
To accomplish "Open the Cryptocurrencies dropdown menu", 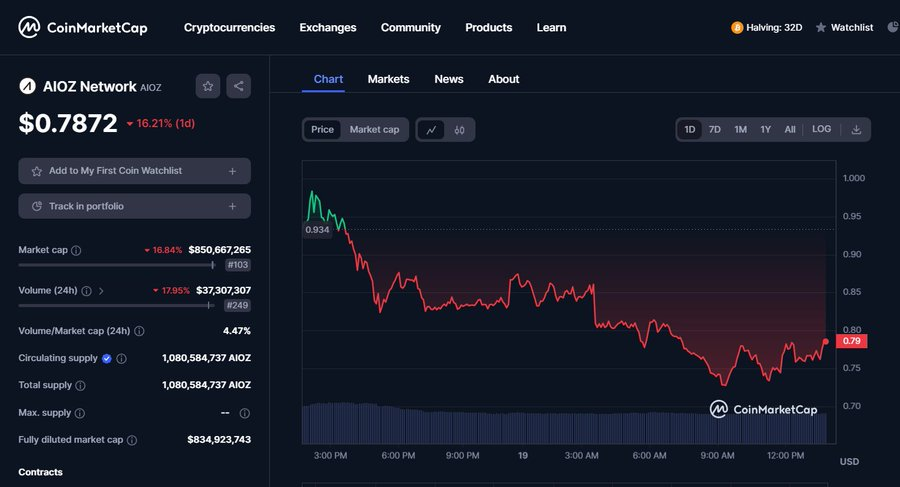I will [229, 27].
